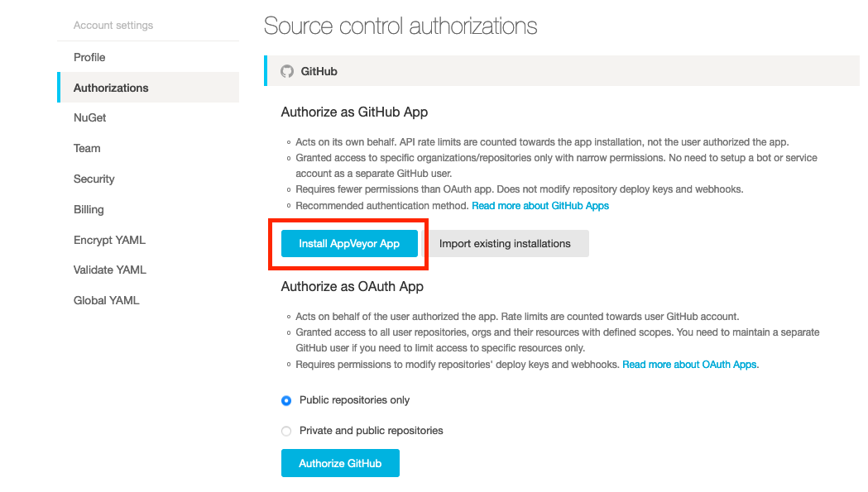Open Validate YAML page
The width and height of the screenshot is (868, 492).
(110, 270)
